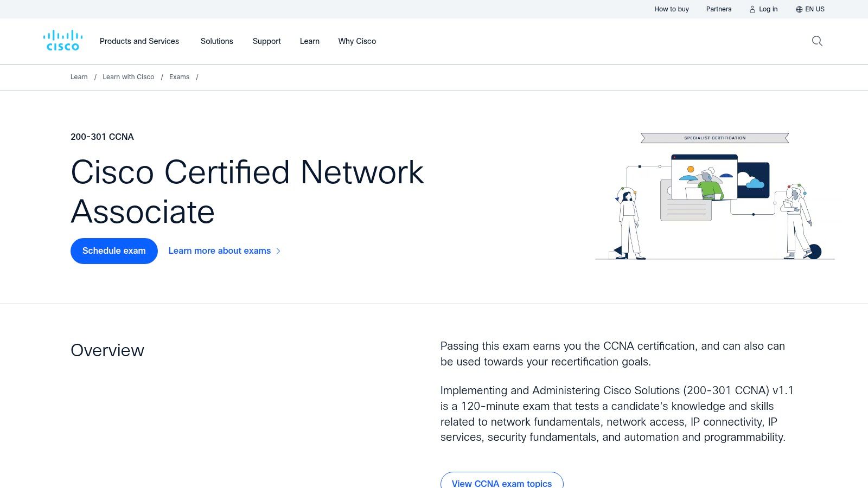
Task: Click the Log in user icon
Action: click(752, 9)
